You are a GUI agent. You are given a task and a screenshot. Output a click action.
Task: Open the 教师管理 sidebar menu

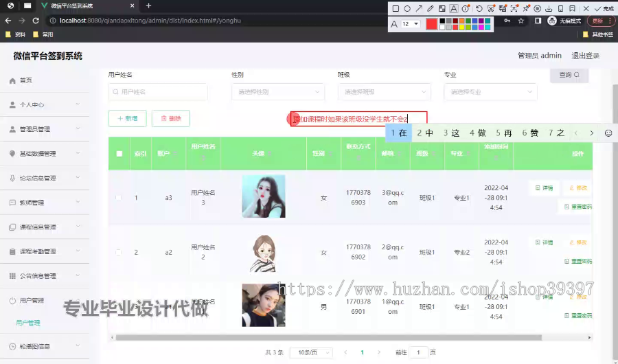[45, 203]
